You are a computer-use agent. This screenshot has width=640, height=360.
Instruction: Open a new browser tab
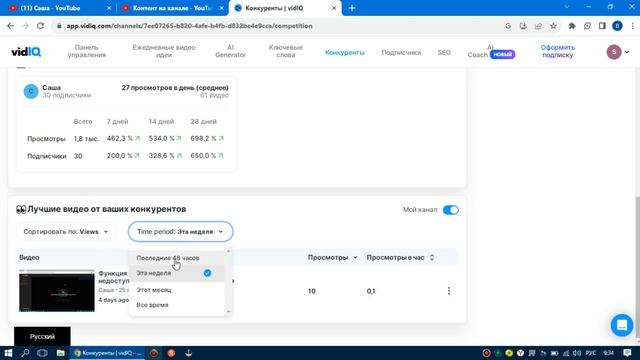(352, 8)
